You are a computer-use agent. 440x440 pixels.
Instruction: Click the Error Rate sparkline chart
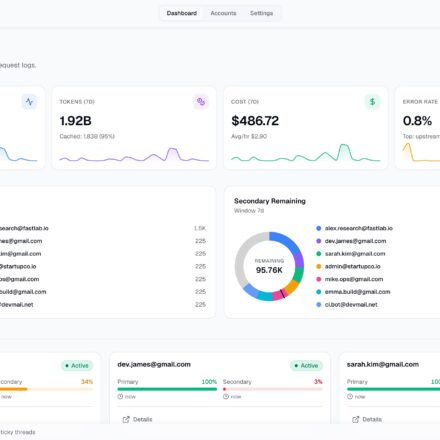pos(421,152)
